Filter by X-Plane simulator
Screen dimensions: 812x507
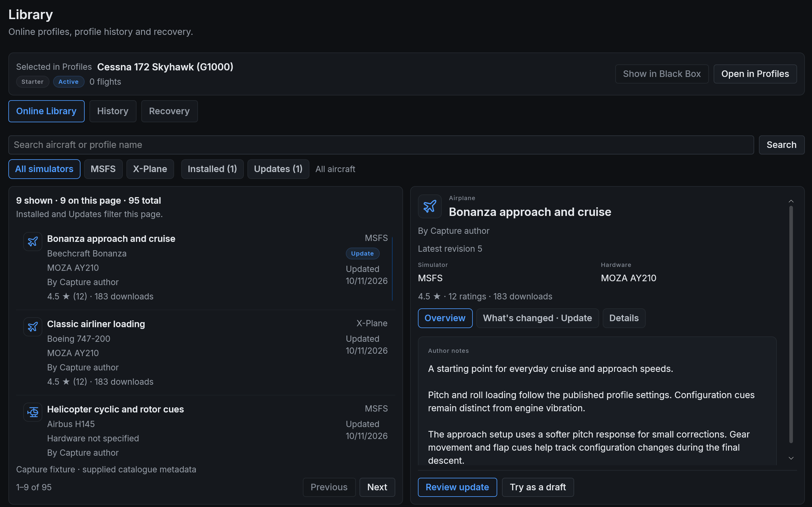point(150,169)
